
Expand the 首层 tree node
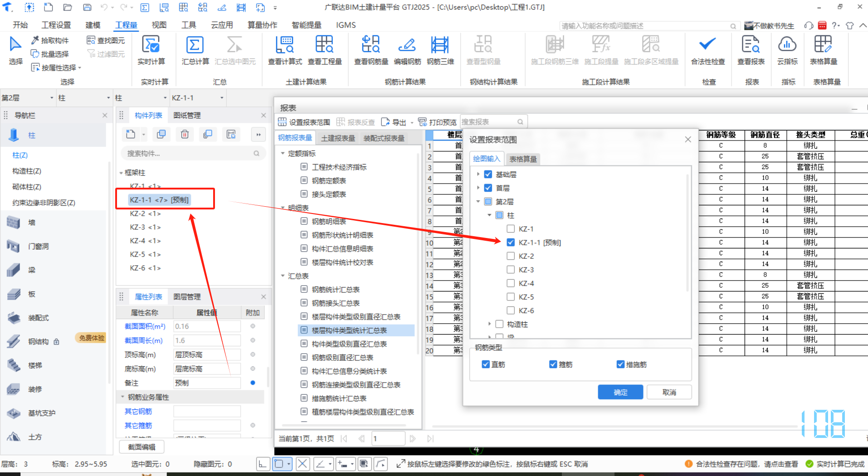click(478, 188)
